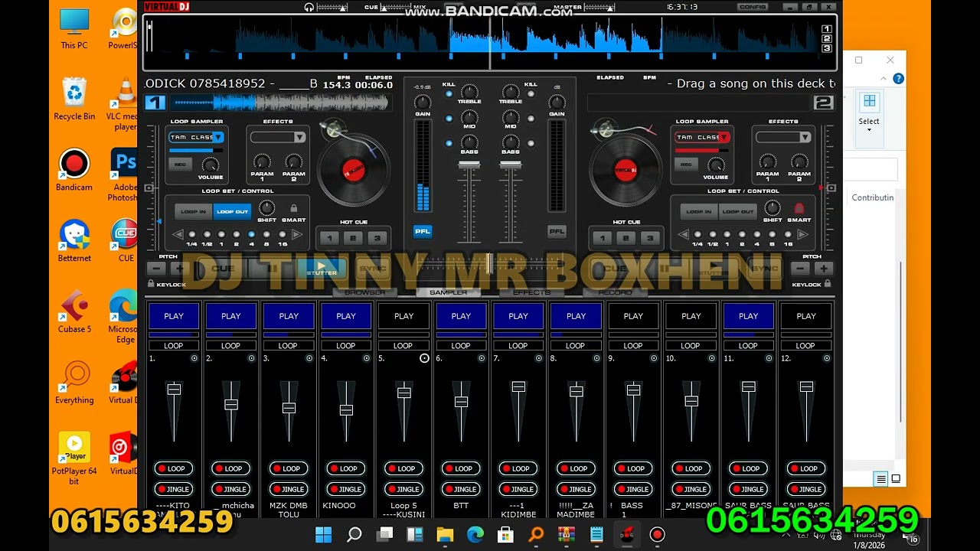The height and width of the screenshot is (551, 980).
Task: Toggle deck 2 treble kill button
Action: [x=531, y=94]
